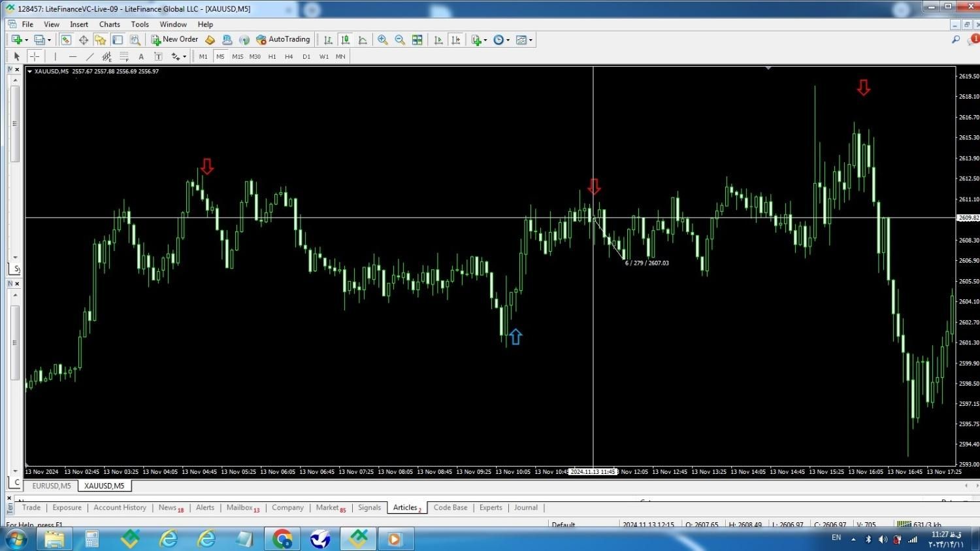Tile chart windows icon
The height and width of the screenshot is (551, 980).
417,40
